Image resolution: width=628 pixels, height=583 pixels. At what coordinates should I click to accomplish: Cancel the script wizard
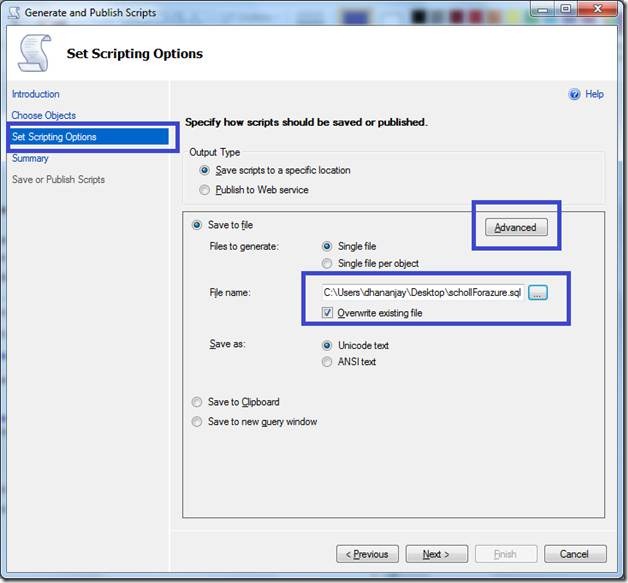click(574, 554)
